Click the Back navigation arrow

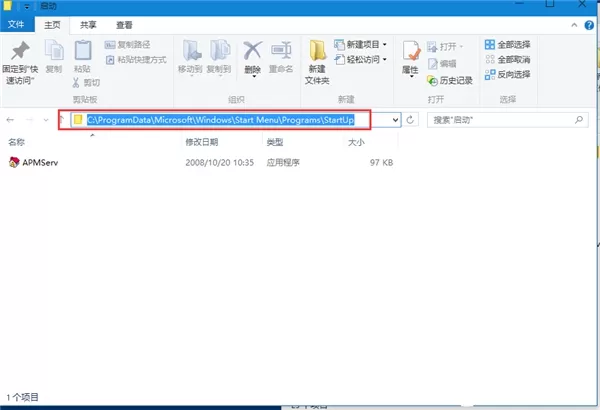tap(10, 120)
